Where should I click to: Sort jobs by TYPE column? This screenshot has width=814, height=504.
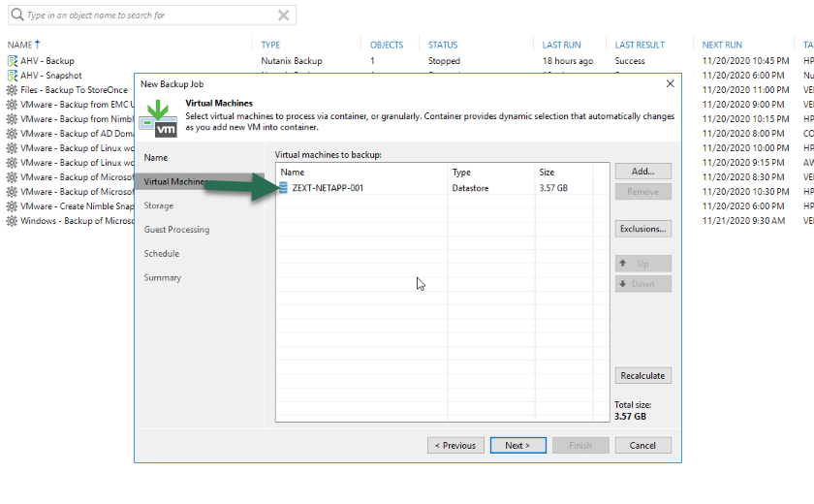270,45
